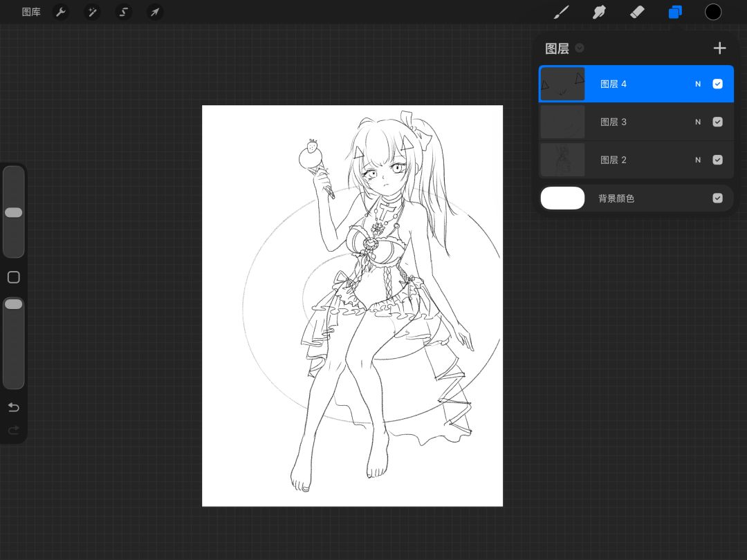
Task: Open the white 背景颜色 swatch
Action: coord(562,198)
